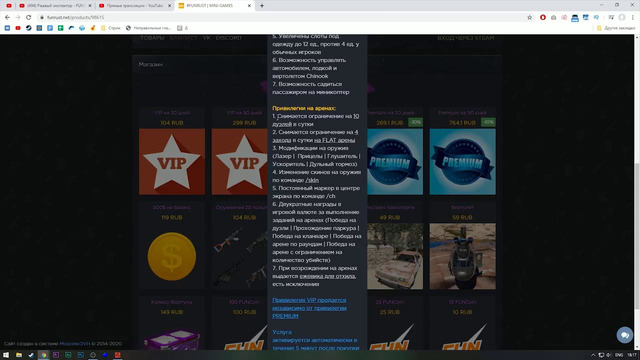The height and width of the screenshot is (360, 640).
Task: Open the red YouTube bookmark icon in bookmarks bar
Action: tap(18, 28)
